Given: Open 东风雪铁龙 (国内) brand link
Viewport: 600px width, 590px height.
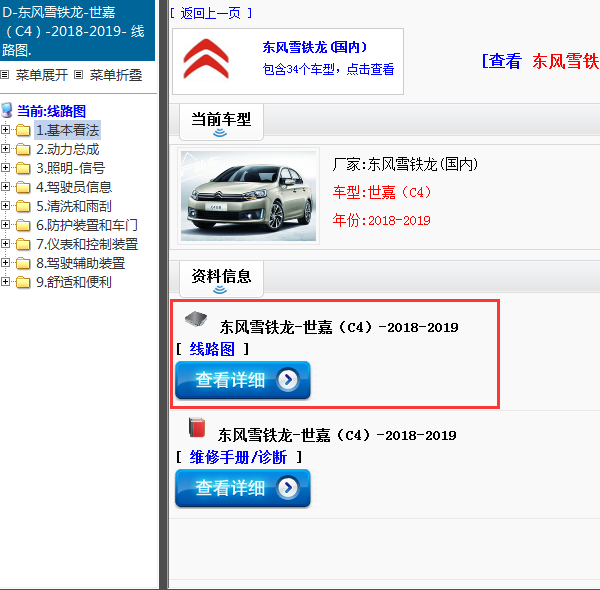Looking at the screenshot, I should (x=315, y=47).
